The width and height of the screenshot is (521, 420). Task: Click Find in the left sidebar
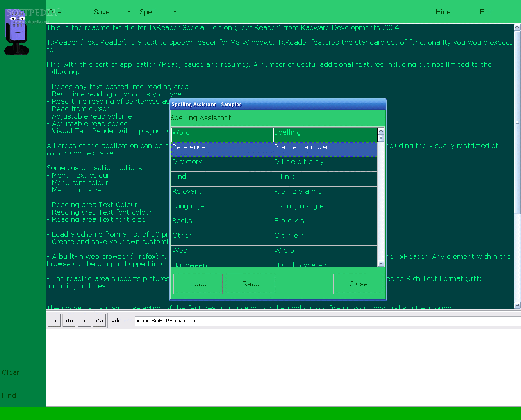coord(9,395)
